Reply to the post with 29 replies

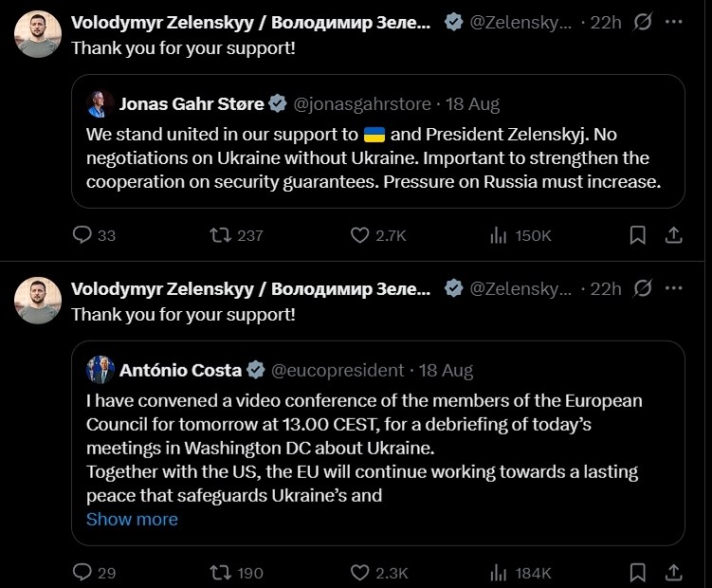(82, 572)
